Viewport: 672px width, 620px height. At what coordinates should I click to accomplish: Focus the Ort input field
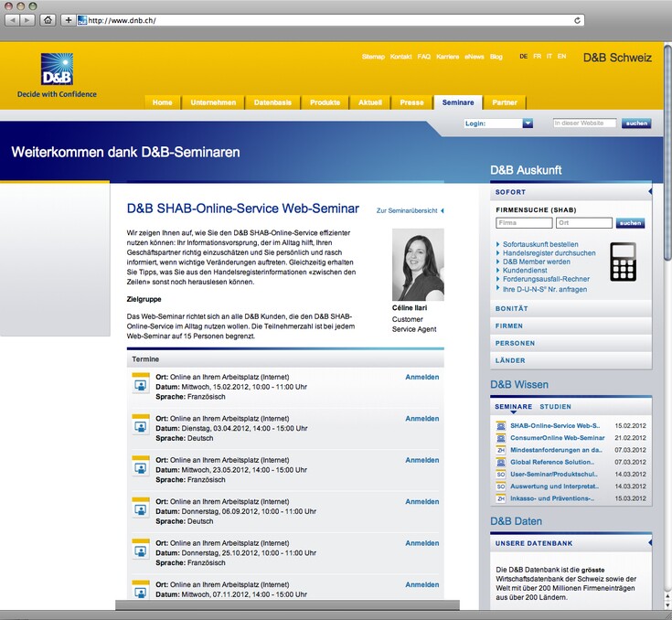584,223
